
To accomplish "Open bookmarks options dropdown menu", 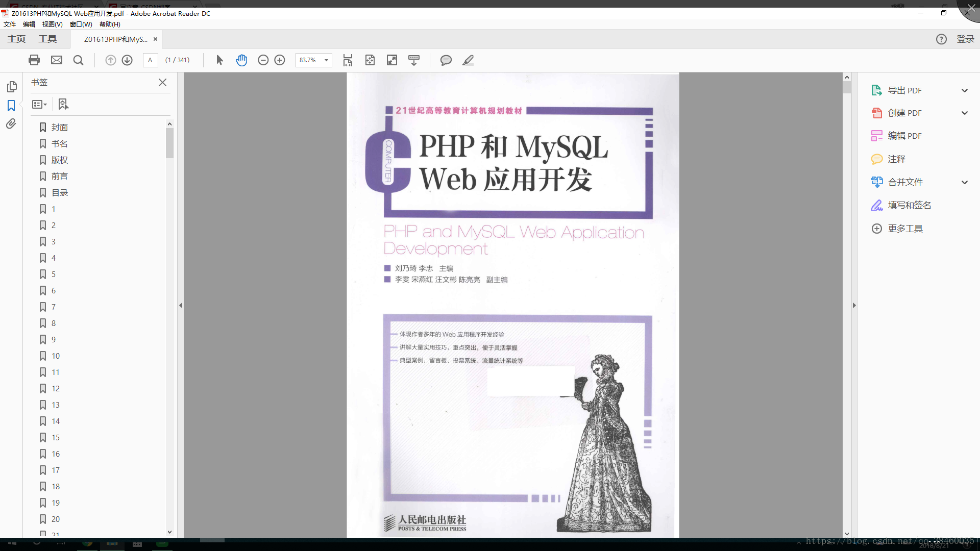I will pos(39,104).
